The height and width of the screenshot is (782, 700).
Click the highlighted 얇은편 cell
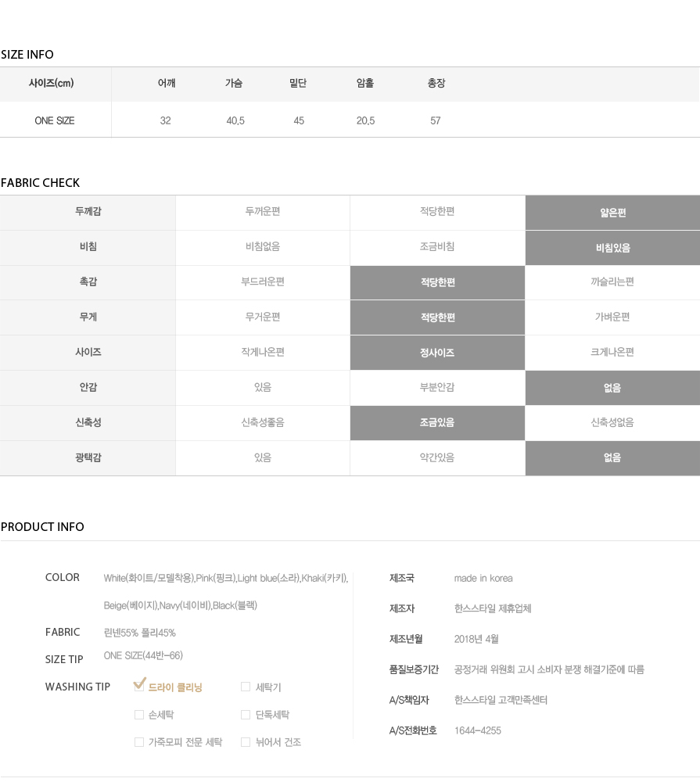click(x=612, y=213)
